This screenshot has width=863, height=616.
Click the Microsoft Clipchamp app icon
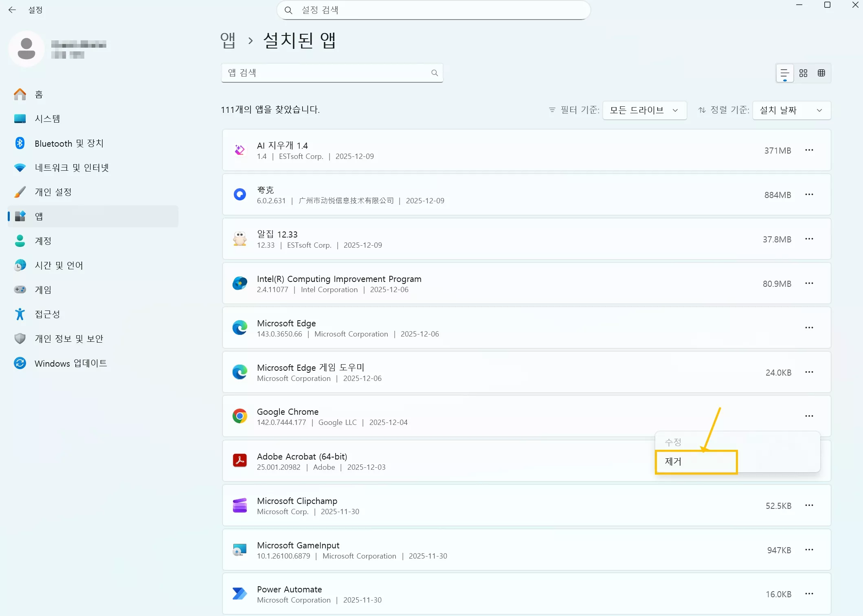pos(240,505)
